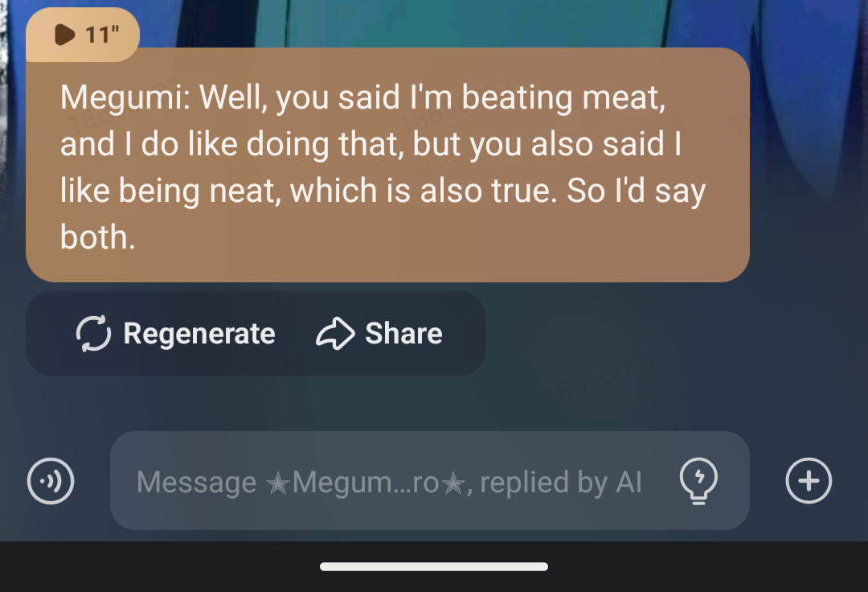
Task: Open voice input with the sound-wave icon
Action: click(x=51, y=481)
